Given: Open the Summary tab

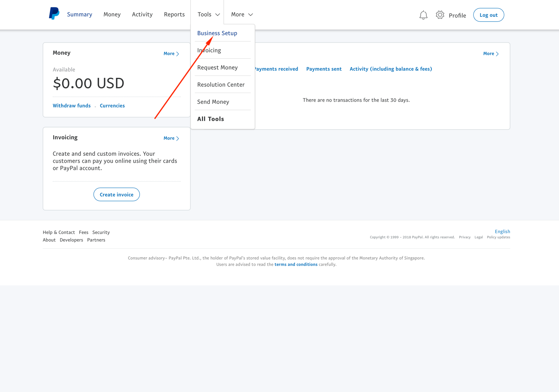Looking at the screenshot, I should pyautogui.click(x=80, y=14).
